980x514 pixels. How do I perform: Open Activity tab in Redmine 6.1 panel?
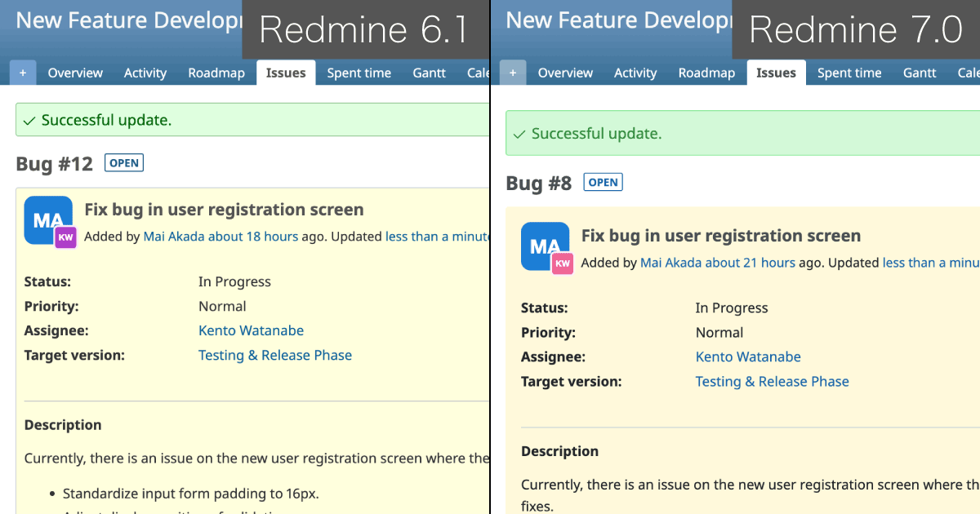(x=145, y=73)
